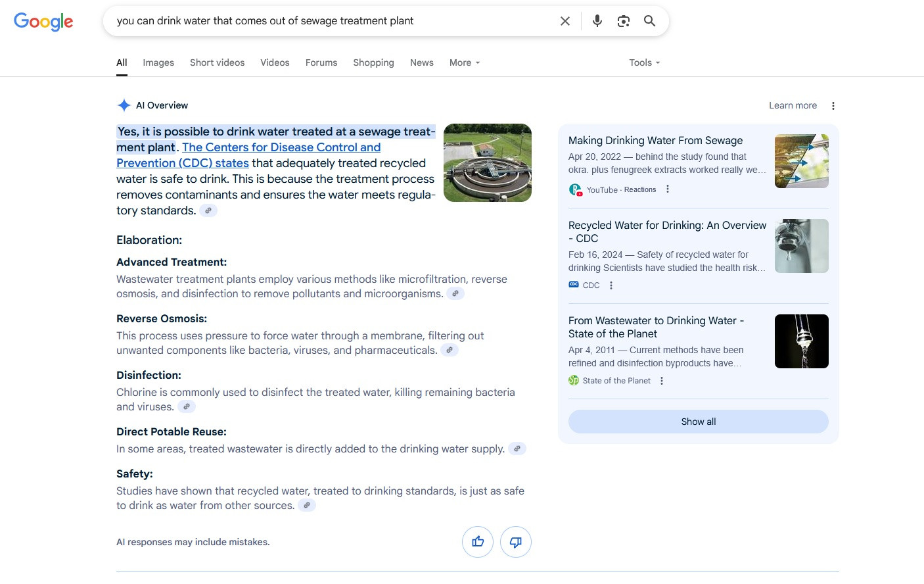Open source link for Disinfection section
Viewport: 924px width, 584px height.
[x=187, y=407]
